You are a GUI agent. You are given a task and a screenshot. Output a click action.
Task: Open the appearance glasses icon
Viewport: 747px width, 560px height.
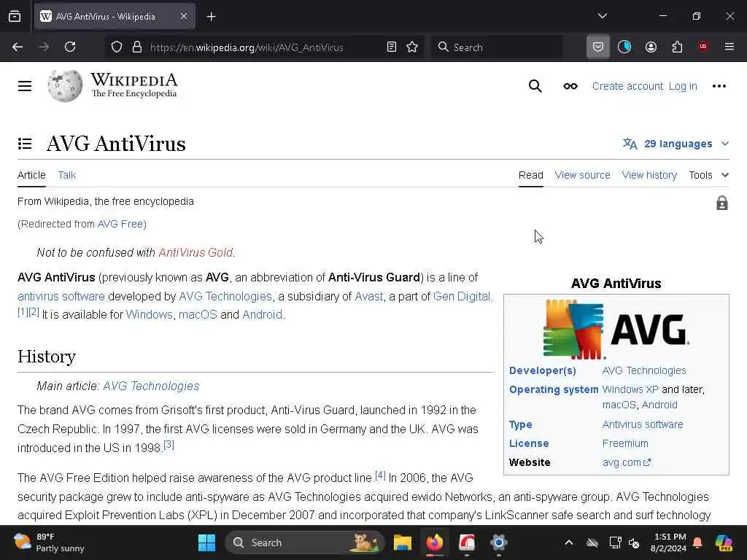(x=570, y=86)
